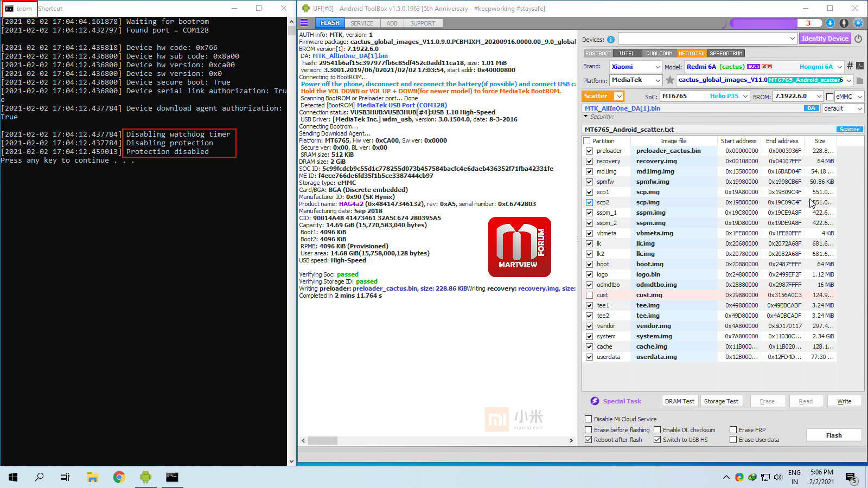
Task: Open Task View on the taskbar
Action: [65, 477]
